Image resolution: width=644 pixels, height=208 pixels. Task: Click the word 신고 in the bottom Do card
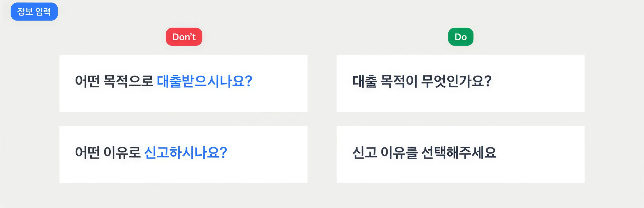(x=365, y=152)
